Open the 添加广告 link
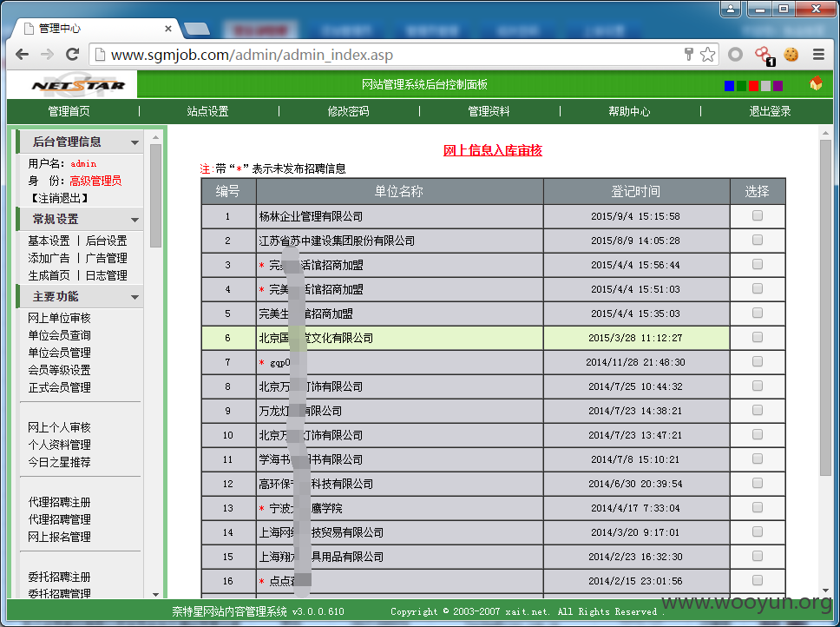 [x=49, y=258]
